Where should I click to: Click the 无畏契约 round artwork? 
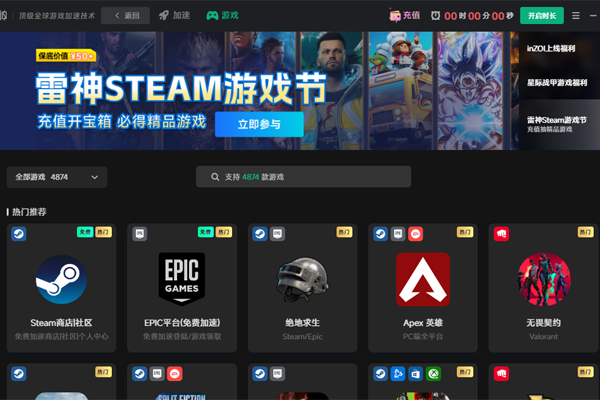[543, 279]
